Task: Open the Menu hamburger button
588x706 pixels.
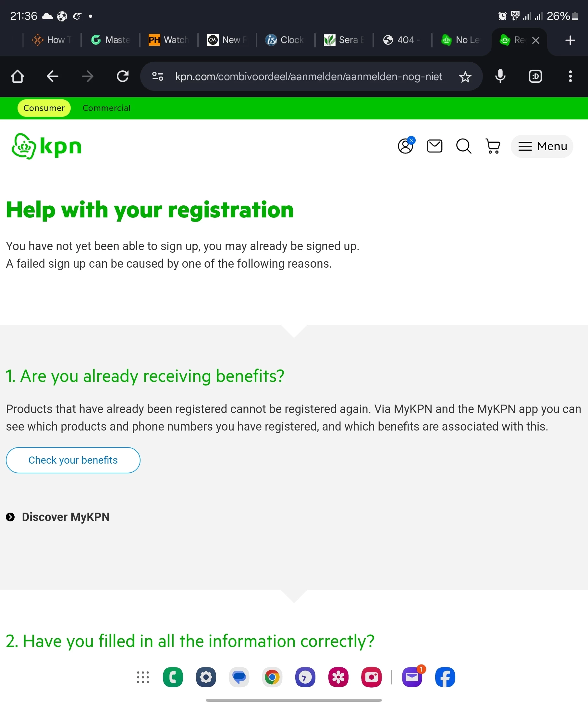Action: tap(542, 146)
